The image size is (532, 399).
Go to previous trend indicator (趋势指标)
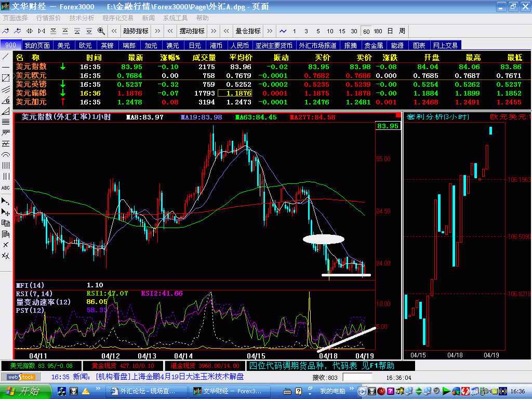coord(114,31)
